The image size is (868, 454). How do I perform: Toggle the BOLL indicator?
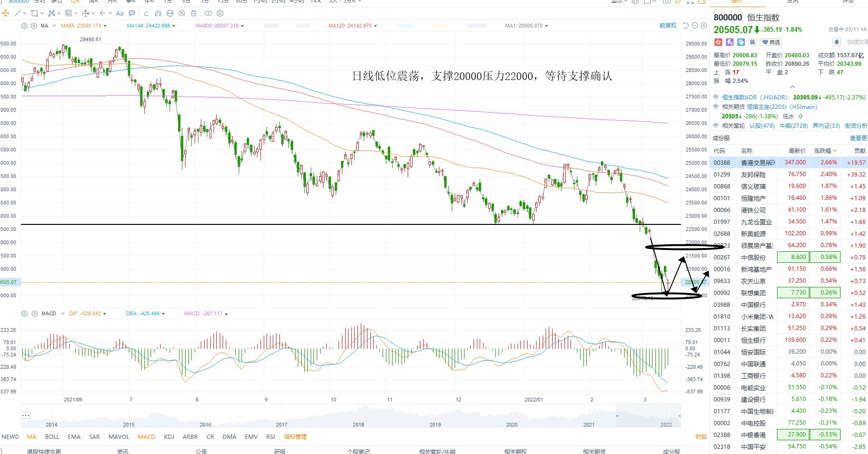tap(52, 436)
